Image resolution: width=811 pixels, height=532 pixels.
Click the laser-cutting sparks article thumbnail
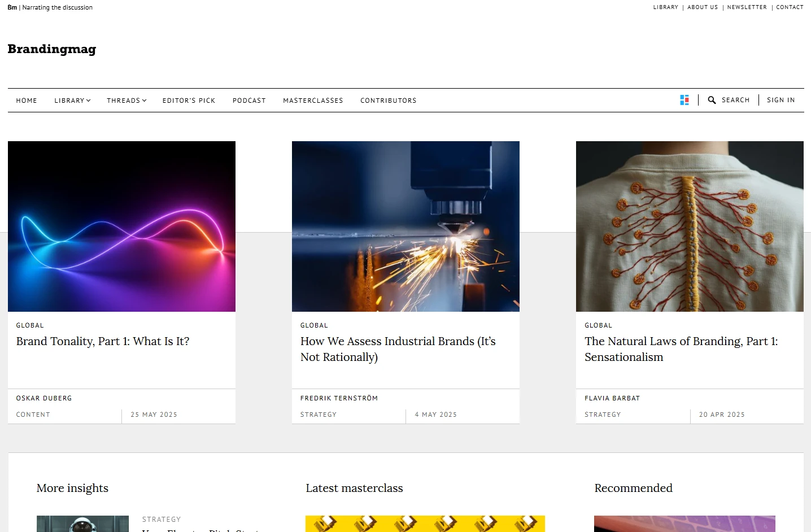(405, 226)
